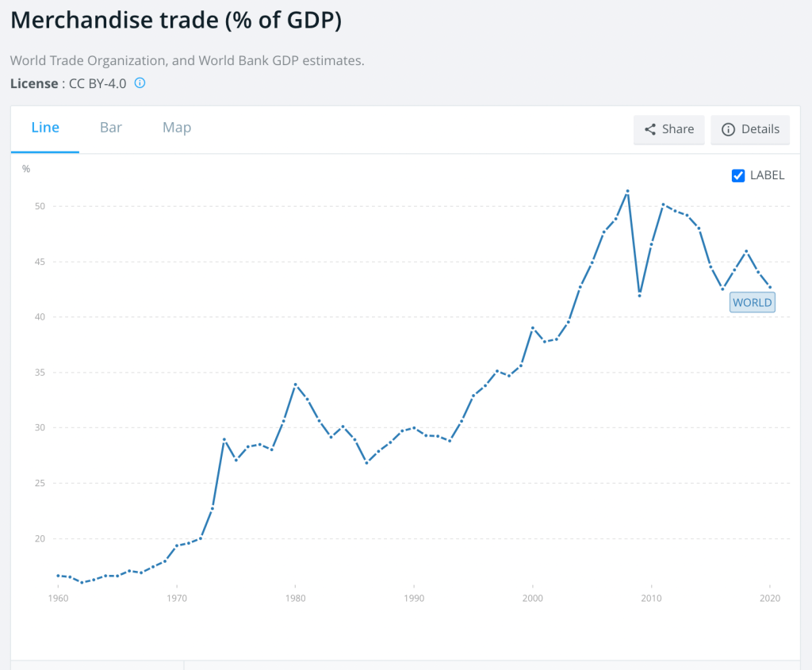
Task: Open the Details button
Action: pyautogui.click(x=750, y=129)
